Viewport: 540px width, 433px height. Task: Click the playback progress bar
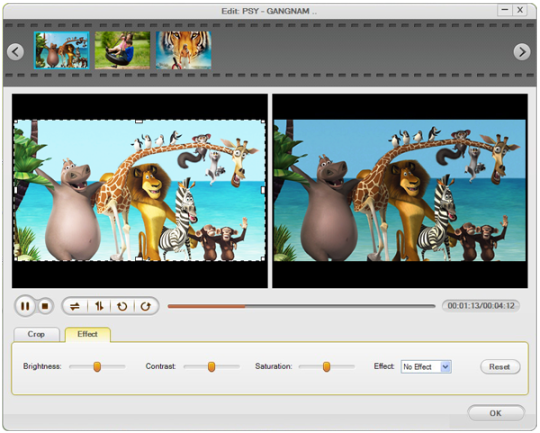tap(302, 306)
